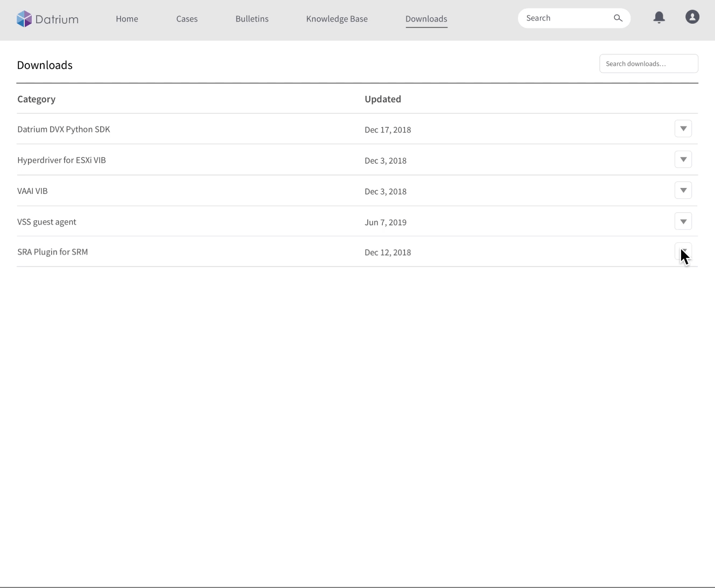Select the Hyperdriver for ESXi VIB text
715x588 pixels.
(61, 160)
